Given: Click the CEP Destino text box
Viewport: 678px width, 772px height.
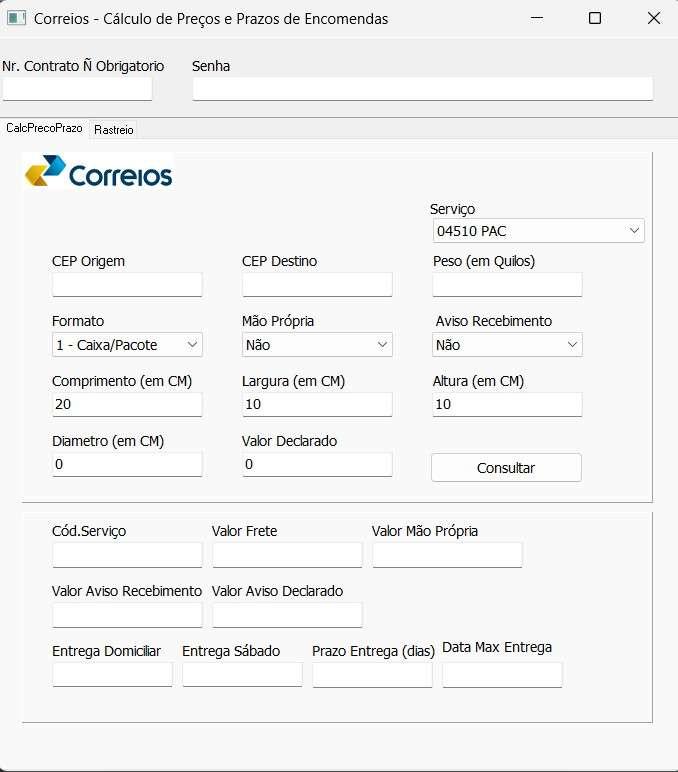Looking at the screenshot, I should pyautogui.click(x=317, y=285).
